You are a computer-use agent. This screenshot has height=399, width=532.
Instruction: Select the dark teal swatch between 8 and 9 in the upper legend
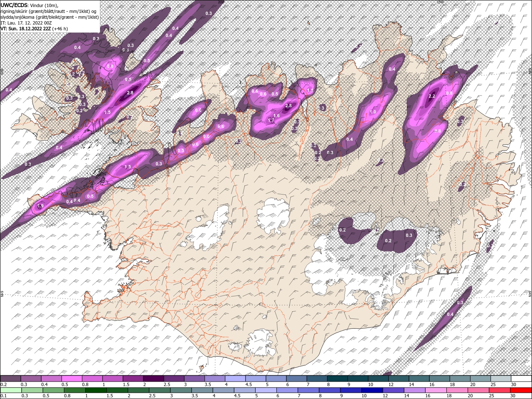(337, 379)
